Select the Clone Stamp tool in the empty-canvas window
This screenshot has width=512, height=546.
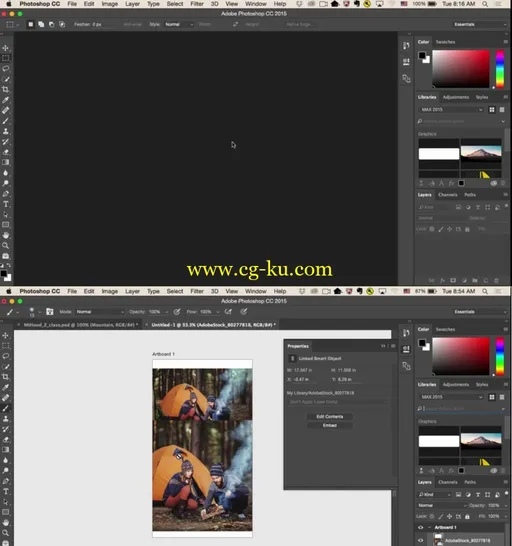(x=6, y=131)
